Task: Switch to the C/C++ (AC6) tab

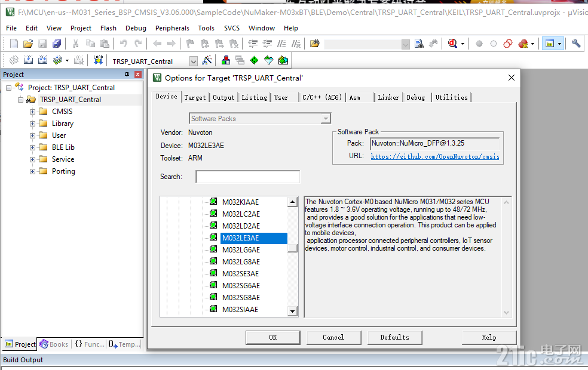Action: click(322, 97)
